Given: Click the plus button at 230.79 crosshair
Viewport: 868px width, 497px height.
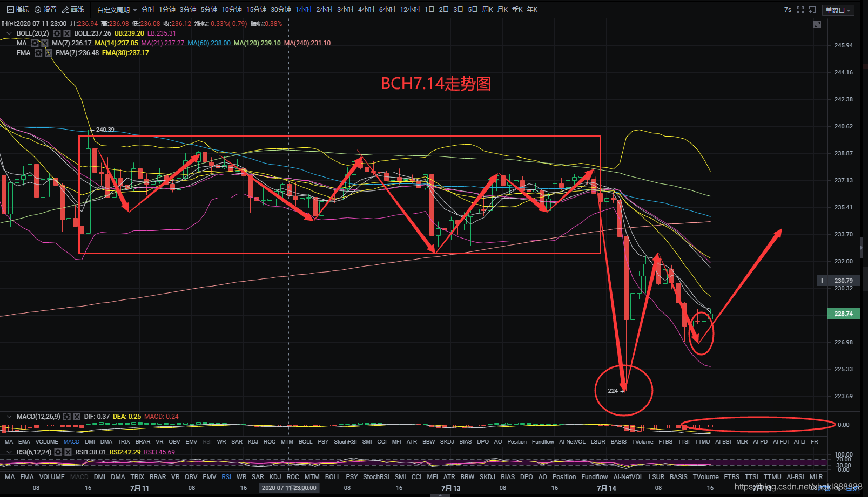Looking at the screenshot, I should (x=822, y=281).
